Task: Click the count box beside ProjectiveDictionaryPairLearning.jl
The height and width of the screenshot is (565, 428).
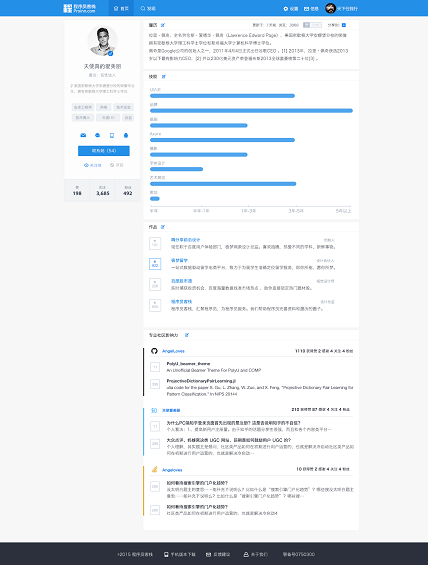Action: (x=155, y=384)
